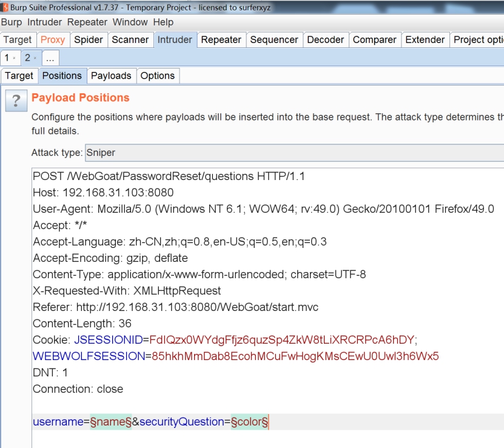Open the Burp menu
Viewport: 504px width, 448px height.
coord(12,22)
